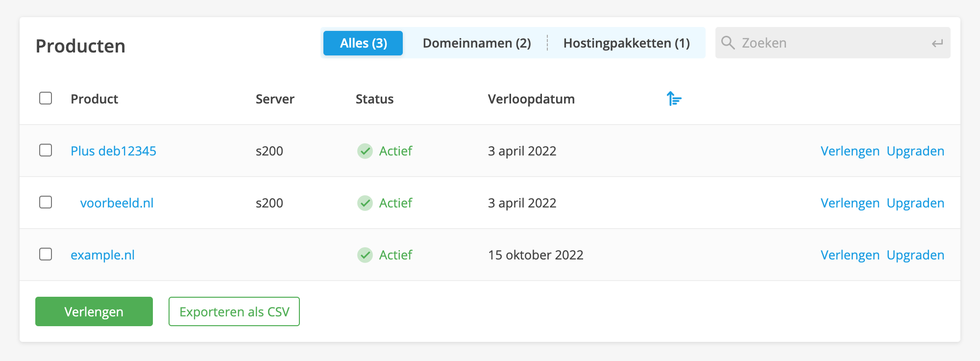This screenshot has width=980, height=361.
Task: Click Verlengen link in example.nl row
Action: point(850,255)
